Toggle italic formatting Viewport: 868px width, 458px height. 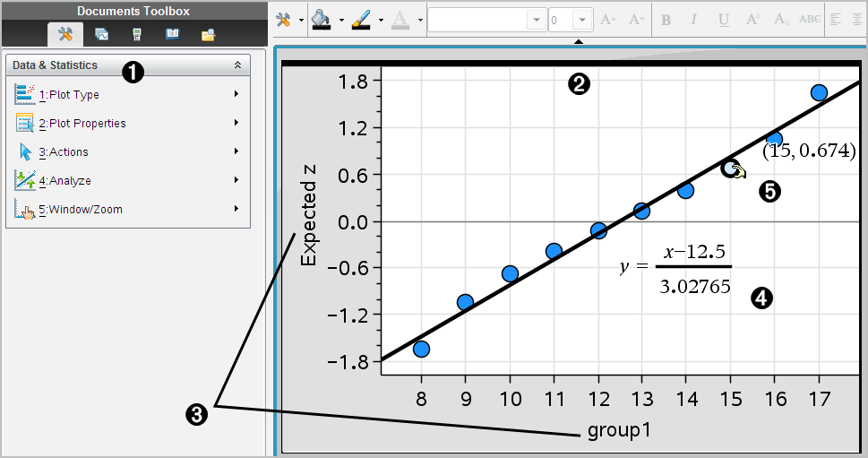click(694, 20)
